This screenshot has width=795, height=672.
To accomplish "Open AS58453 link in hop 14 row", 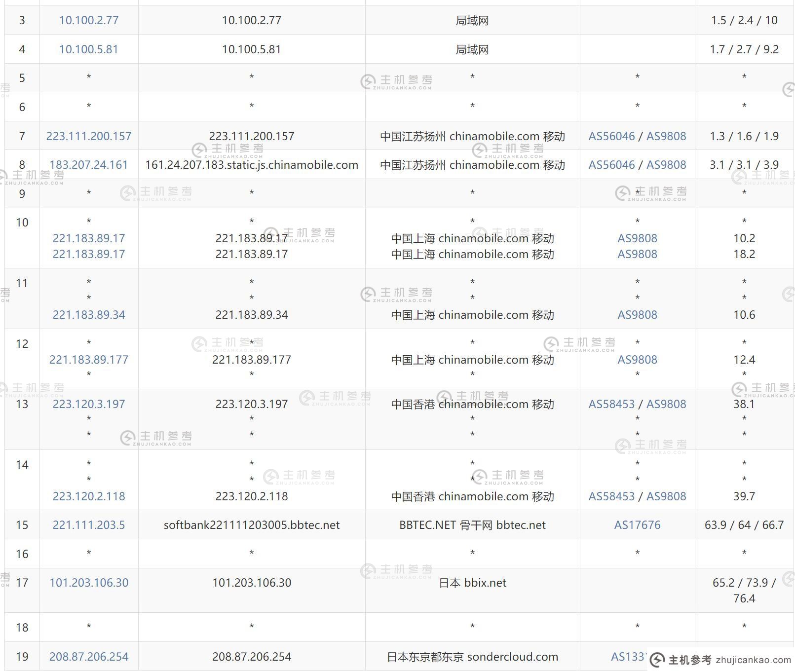I will pyautogui.click(x=611, y=496).
